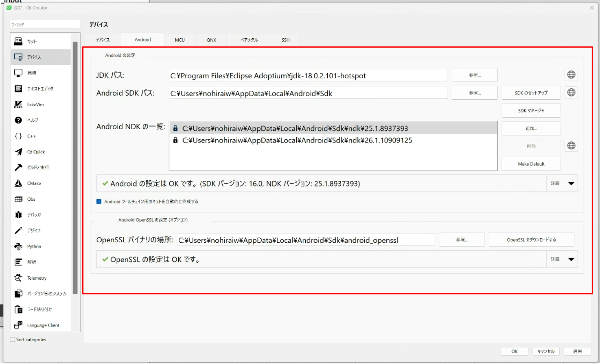600x364 pixels.
Task: Switch to the MCU tab
Action: pyautogui.click(x=180, y=40)
